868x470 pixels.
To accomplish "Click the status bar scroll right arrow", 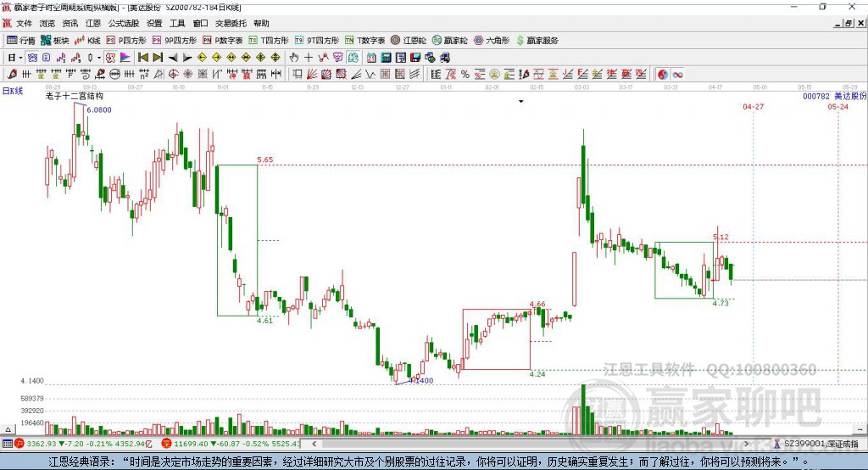I will [746, 444].
